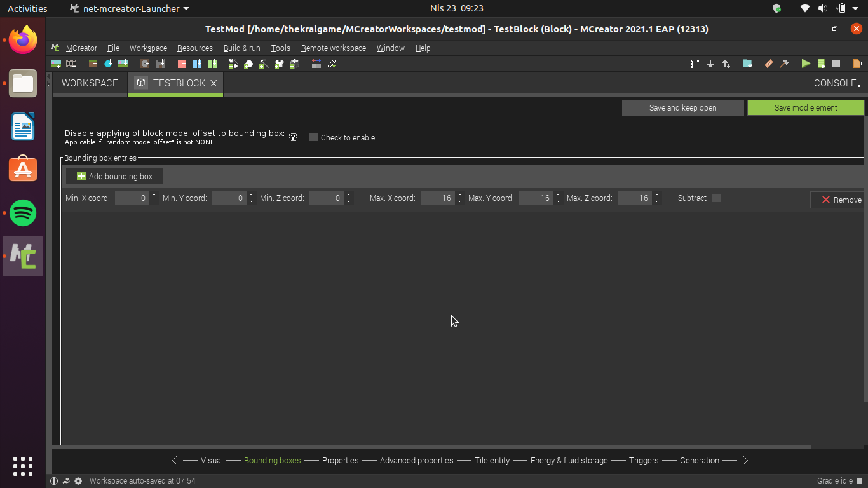The height and width of the screenshot is (488, 868).
Task: Click the pull changes down-arrow icon
Action: 710,64
